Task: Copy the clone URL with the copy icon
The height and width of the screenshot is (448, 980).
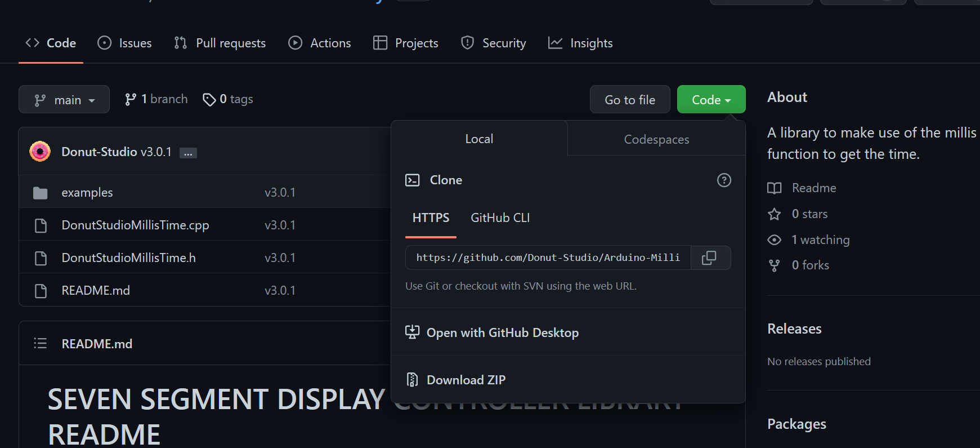Action: click(710, 258)
